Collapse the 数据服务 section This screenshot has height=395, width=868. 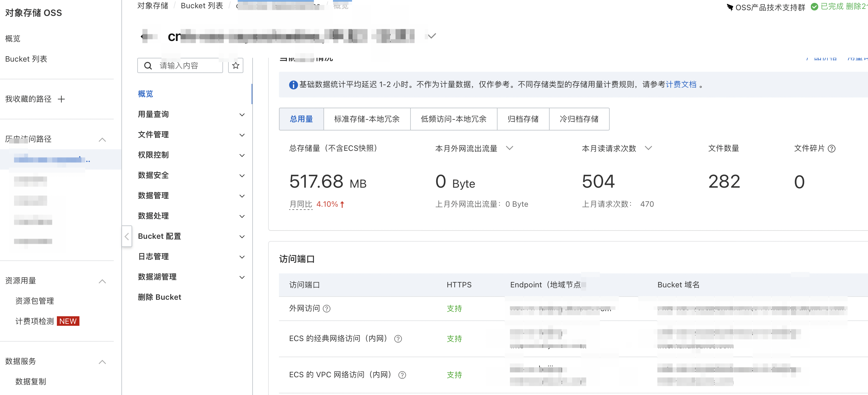click(x=102, y=362)
